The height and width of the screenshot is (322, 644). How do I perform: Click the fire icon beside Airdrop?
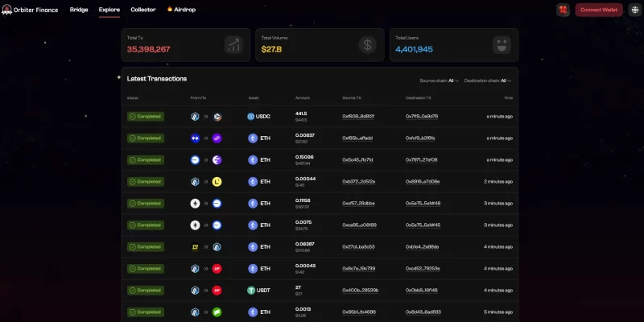[170, 9]
